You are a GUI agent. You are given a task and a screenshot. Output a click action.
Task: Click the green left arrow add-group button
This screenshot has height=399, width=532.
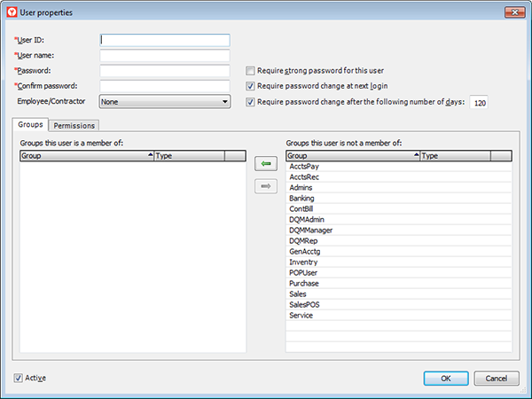point(265,164)
